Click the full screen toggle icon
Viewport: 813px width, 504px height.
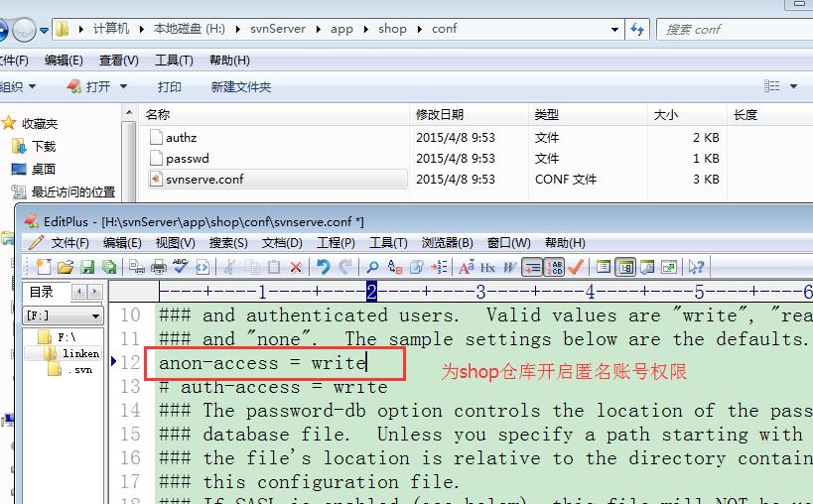click(669, 267)
